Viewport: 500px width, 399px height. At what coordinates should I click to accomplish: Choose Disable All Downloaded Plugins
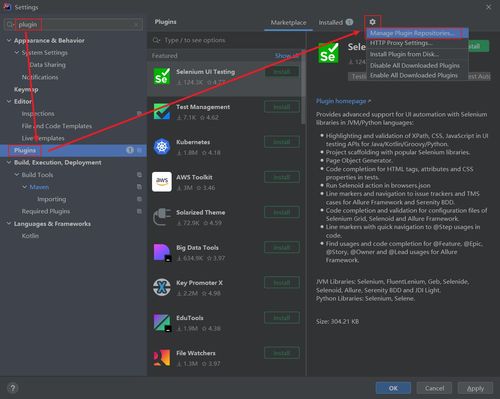417,65
